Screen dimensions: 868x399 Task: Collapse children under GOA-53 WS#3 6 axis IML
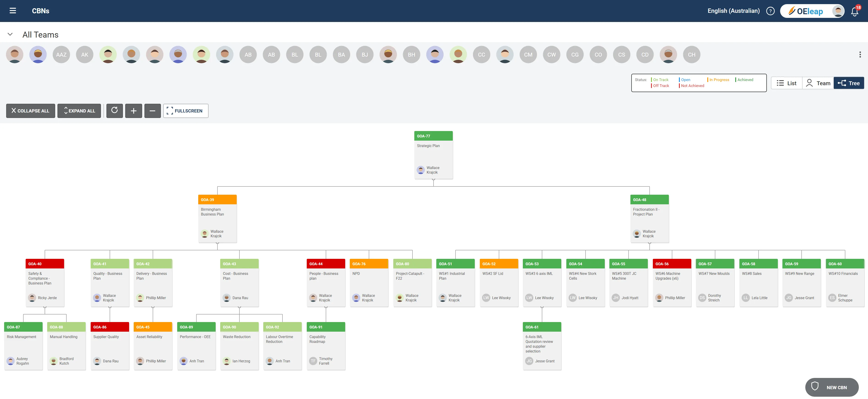pos(542,307)
